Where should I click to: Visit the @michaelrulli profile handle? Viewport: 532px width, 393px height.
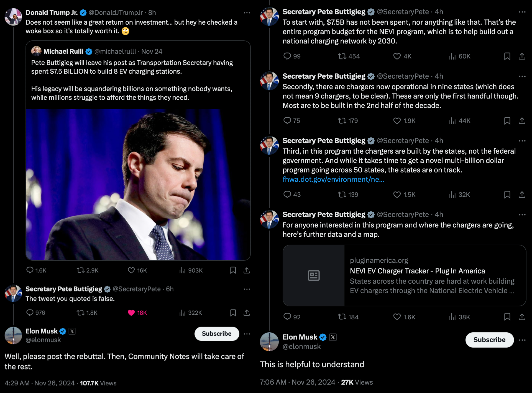coord(115,51)
